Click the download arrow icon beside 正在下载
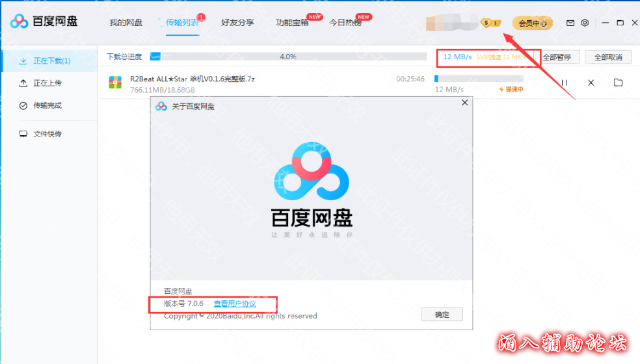 tap(23, 61)
